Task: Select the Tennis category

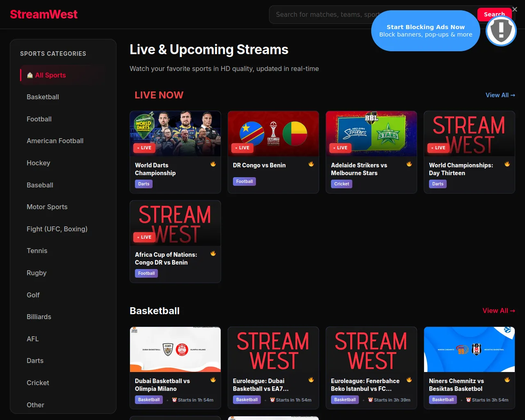Action: pos(63,251)
